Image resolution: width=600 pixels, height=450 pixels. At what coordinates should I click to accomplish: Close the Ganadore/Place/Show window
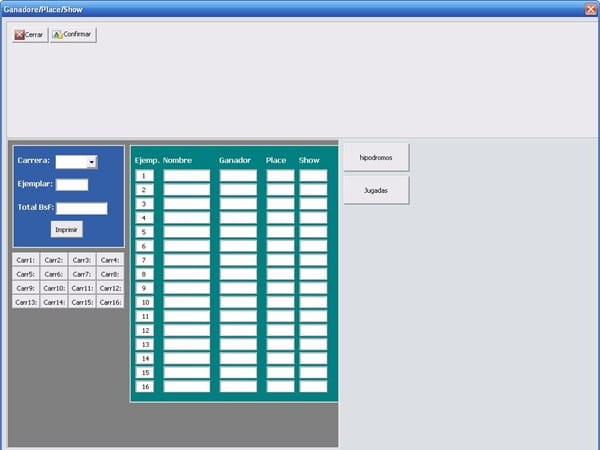coord(591,9)
